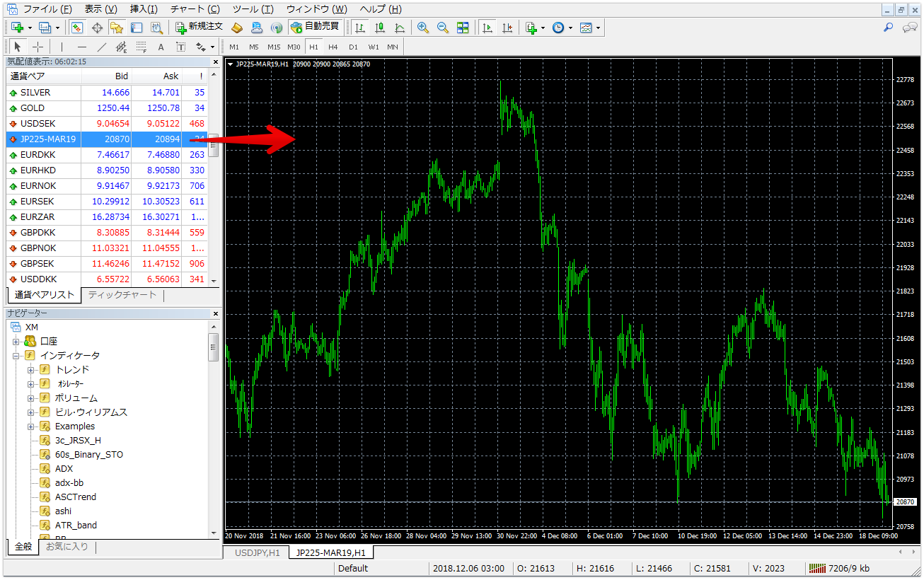Collapse the インディケータ tree node
The image size is (924, 580).
click(x=16, y=356)
